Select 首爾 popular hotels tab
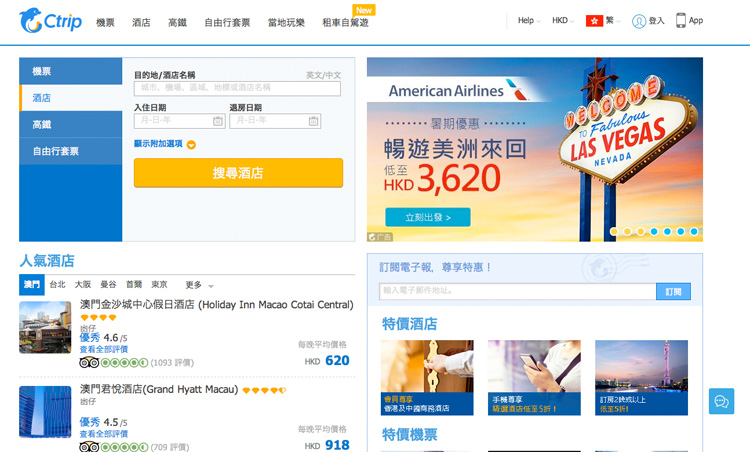Screen dimensions: 750x452 (134, 285)
